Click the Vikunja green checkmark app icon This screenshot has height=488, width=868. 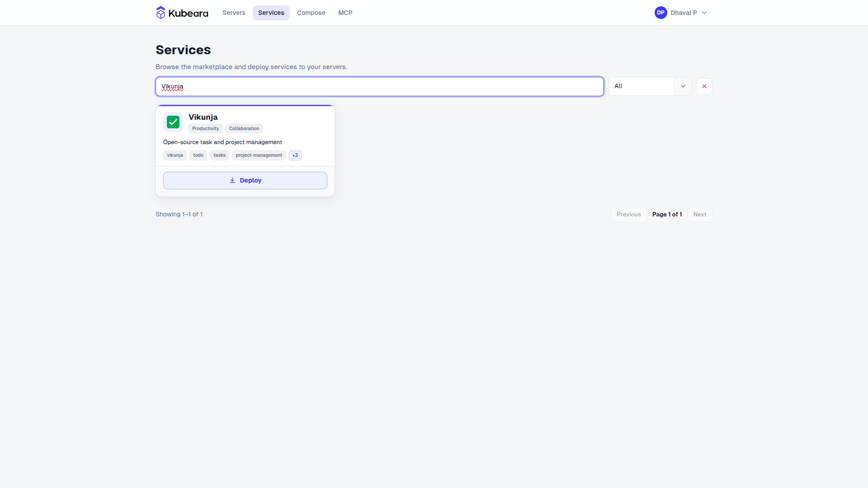pyautogui.click(x=173, y=122)
